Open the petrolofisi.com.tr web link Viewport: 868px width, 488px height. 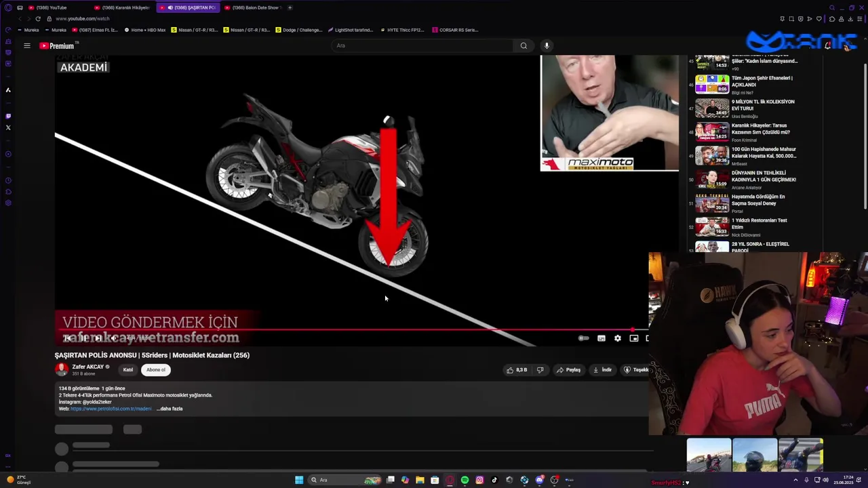coord(111,409)
